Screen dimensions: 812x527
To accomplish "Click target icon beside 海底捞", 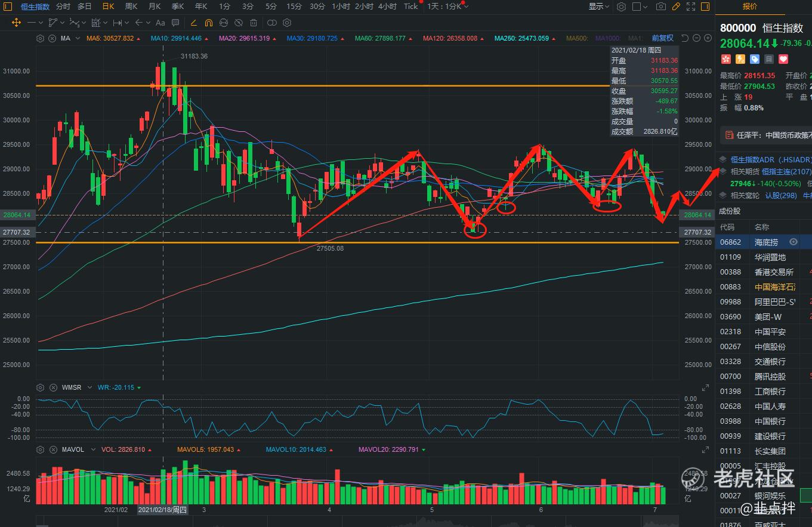I will [x=794, y=242].
